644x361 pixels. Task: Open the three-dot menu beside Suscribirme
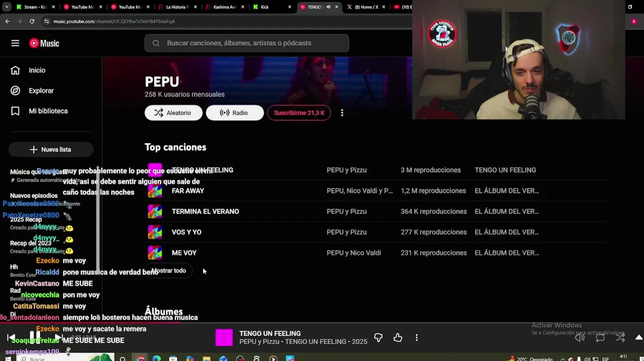(342, 113)
